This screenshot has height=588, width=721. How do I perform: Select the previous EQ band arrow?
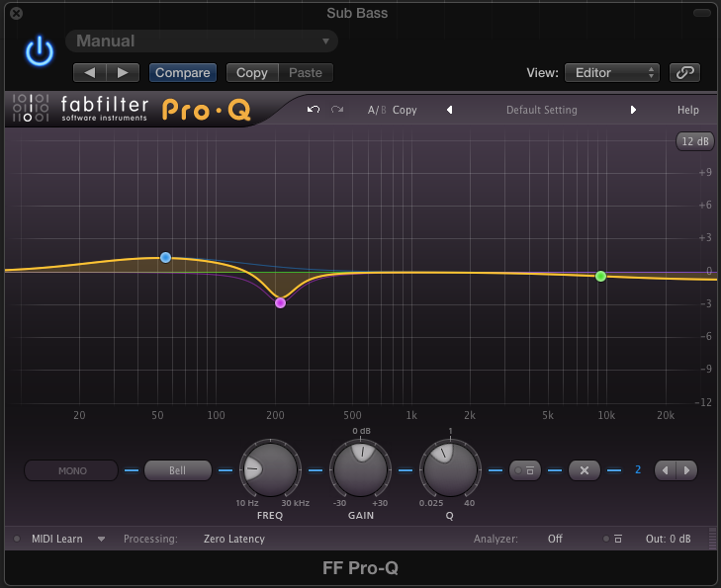pos(667,470)
